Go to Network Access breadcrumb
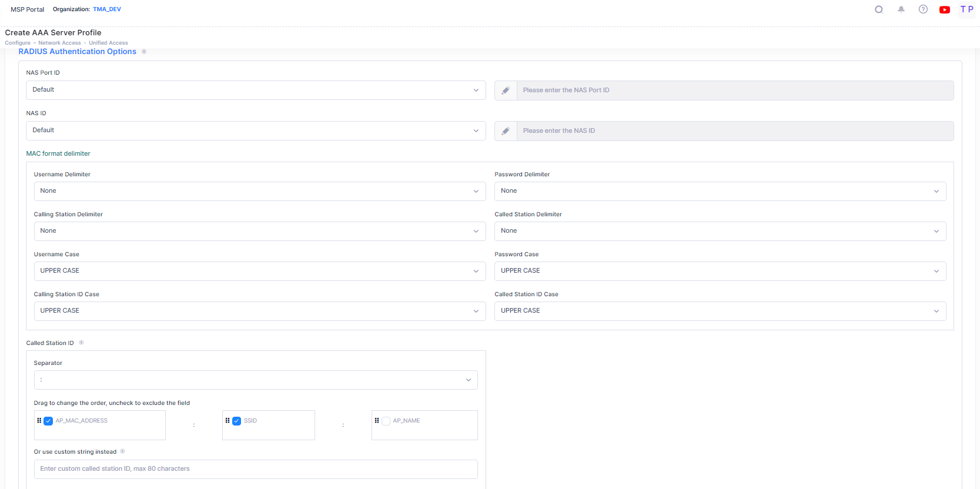Image resolution: width=980 pixels, height=489 pixels. click(x=59, y=43)
